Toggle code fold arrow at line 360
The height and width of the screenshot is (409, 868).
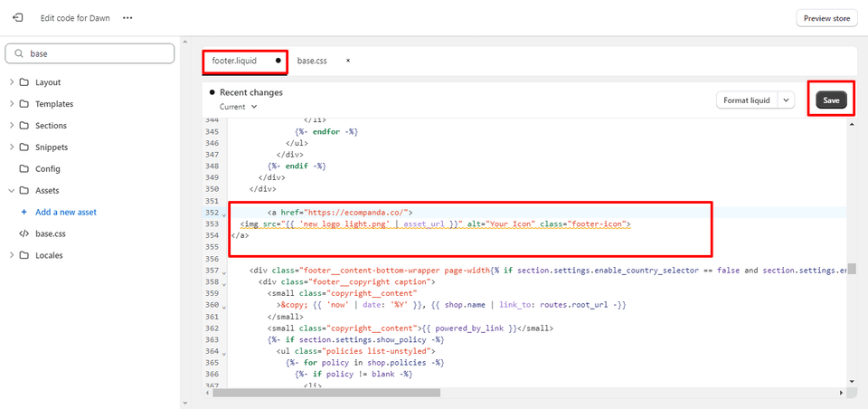click(223, 307)
